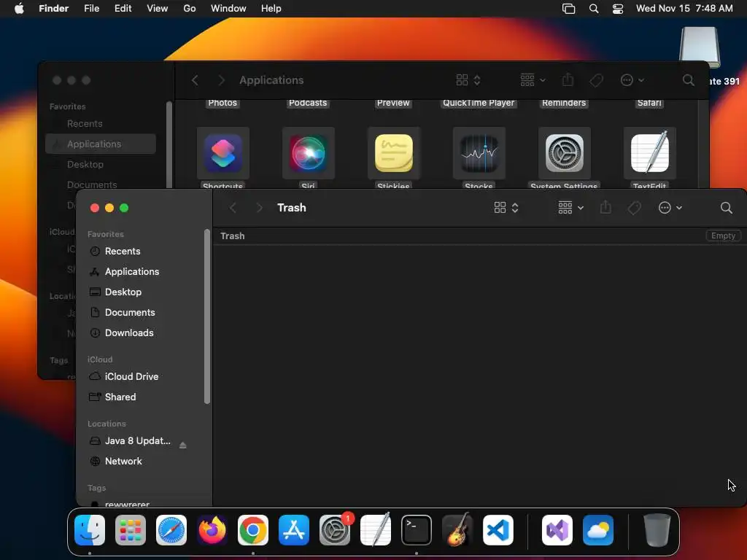This screenshot has height=560, width=747.
Task: Launch Safari from the Dock
Action: click(171, 530)
